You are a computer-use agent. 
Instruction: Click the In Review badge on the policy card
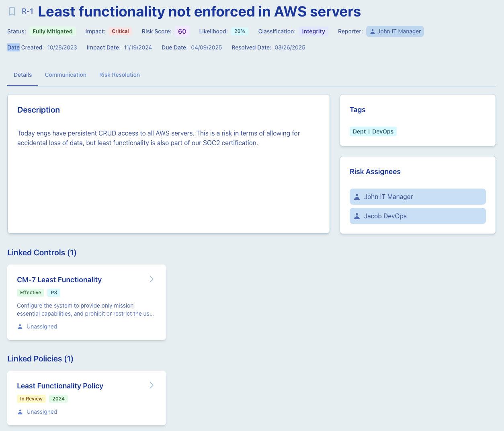pyautogui.click(x=31, y=398)
